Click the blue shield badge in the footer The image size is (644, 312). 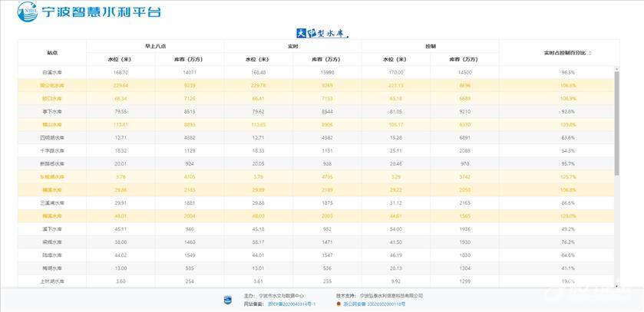[227, 300]
